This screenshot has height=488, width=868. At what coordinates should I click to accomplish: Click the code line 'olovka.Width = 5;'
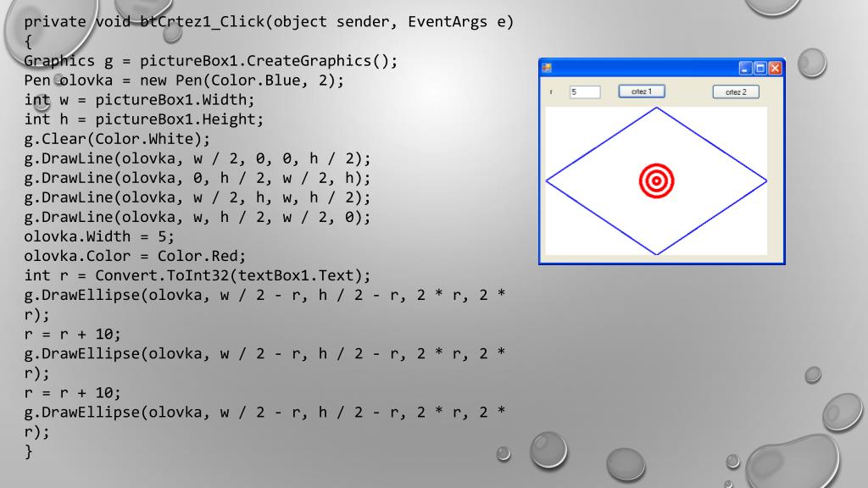99,236
